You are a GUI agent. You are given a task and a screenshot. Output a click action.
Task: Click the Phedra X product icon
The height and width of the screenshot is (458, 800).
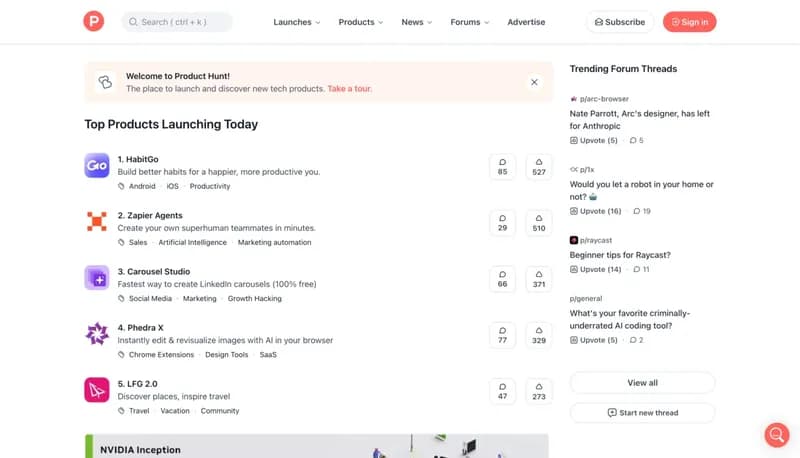(96, 334)
